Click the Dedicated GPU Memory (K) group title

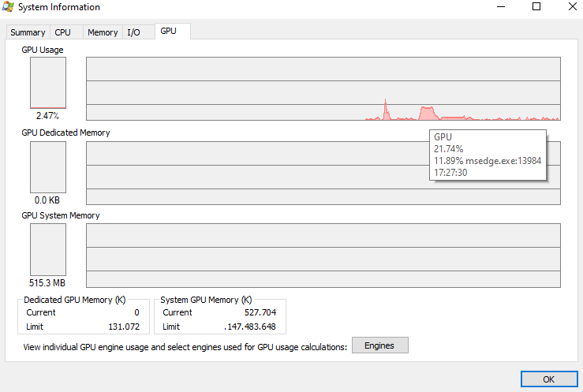click(x=75, y=300)
